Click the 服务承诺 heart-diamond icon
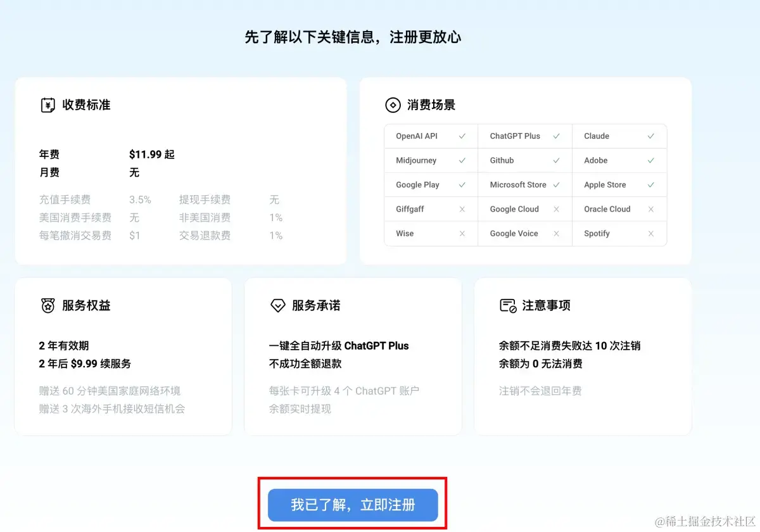This screenshot has height=532, width=760. pos(278,306)
